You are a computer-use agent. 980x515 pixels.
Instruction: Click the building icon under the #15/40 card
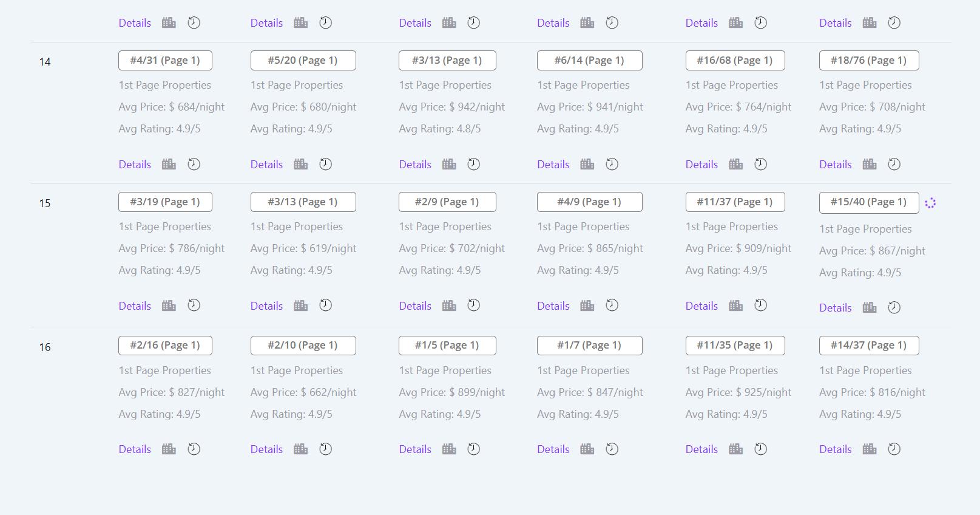(870, 307)
